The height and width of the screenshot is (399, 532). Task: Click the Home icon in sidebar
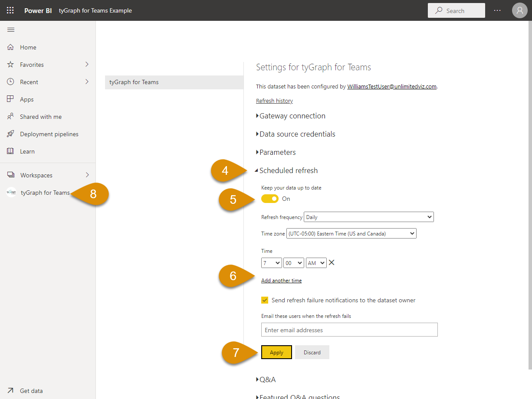click(11, 47)
